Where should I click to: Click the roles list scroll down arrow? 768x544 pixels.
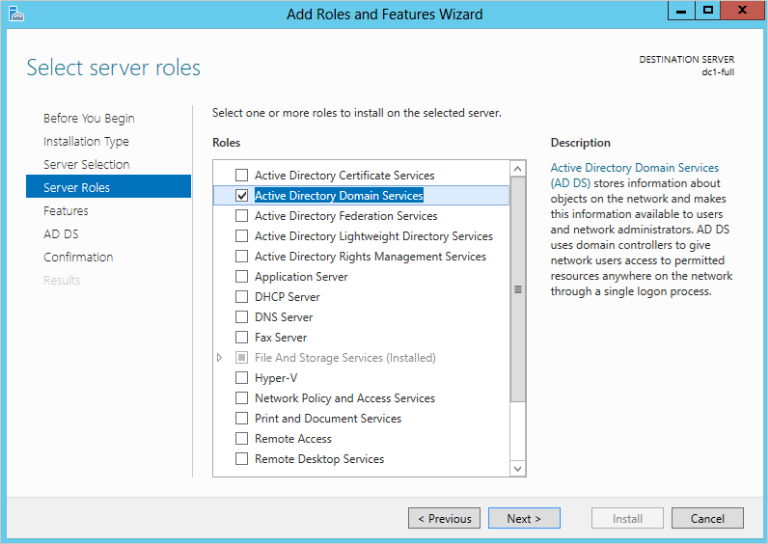517,468
